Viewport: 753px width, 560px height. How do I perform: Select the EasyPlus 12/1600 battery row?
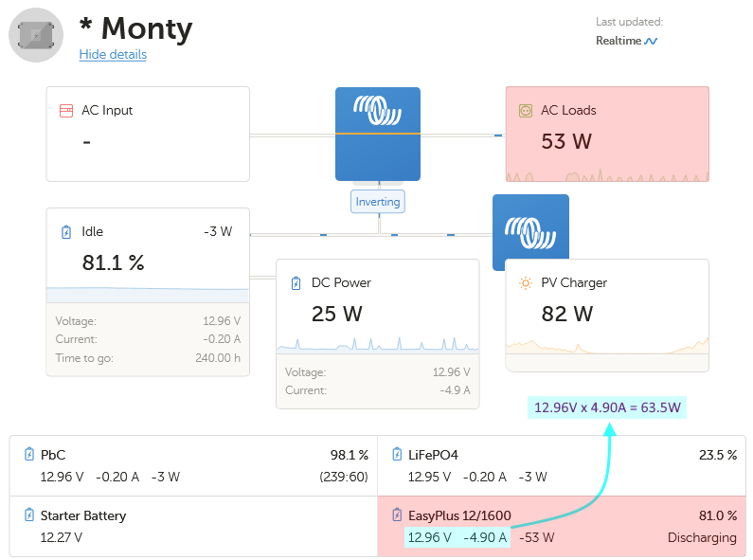point(562,526)
